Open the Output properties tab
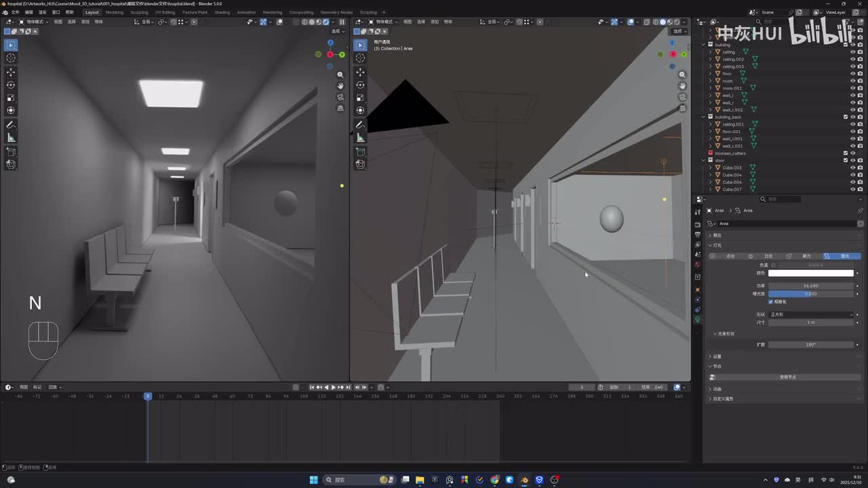 click(698, 235)
